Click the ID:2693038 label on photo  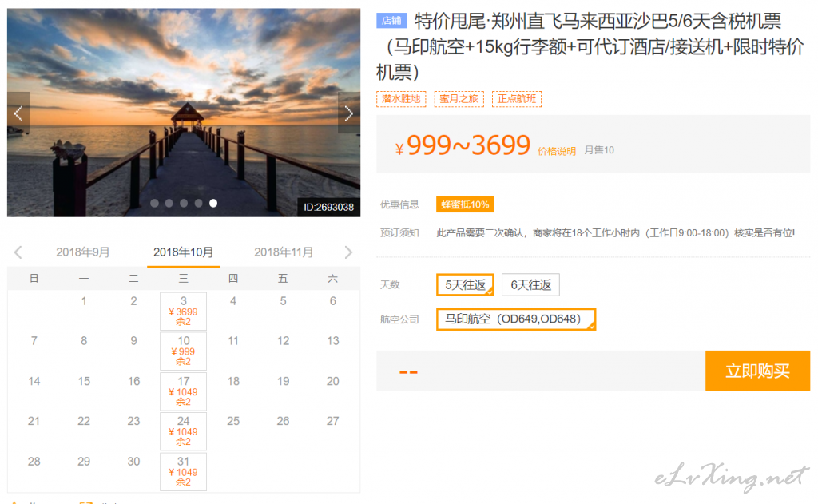click(328, 207)
